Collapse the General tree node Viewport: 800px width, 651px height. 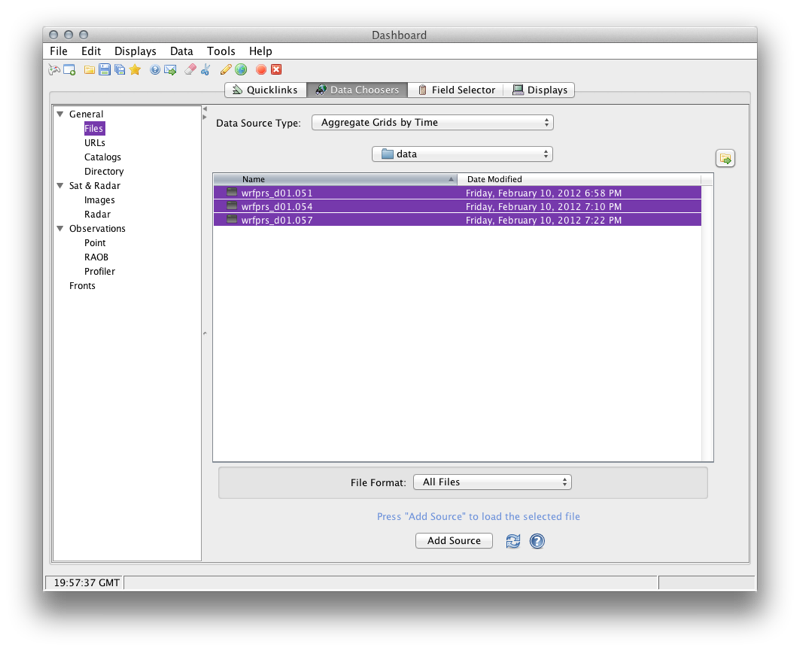pos(60,114)
